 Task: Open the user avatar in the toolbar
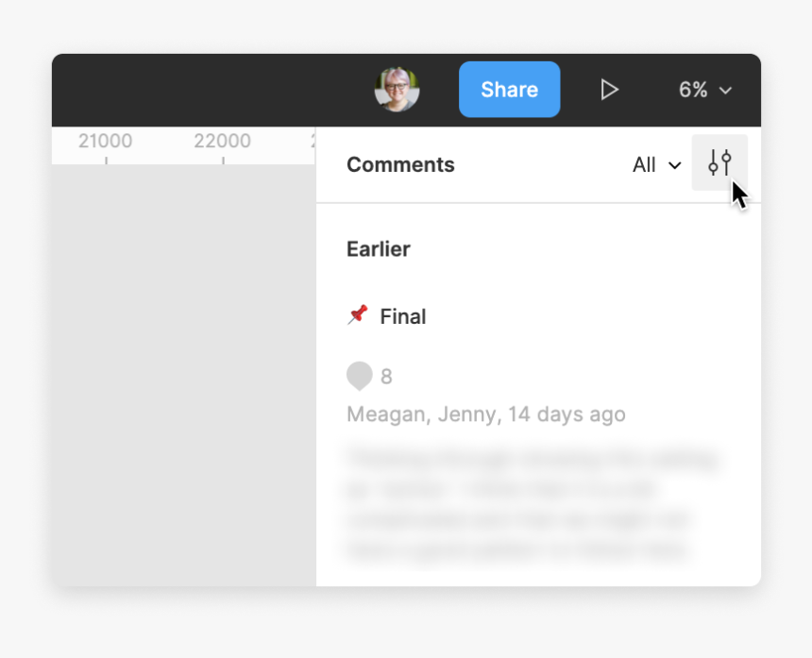coord(397,90)
